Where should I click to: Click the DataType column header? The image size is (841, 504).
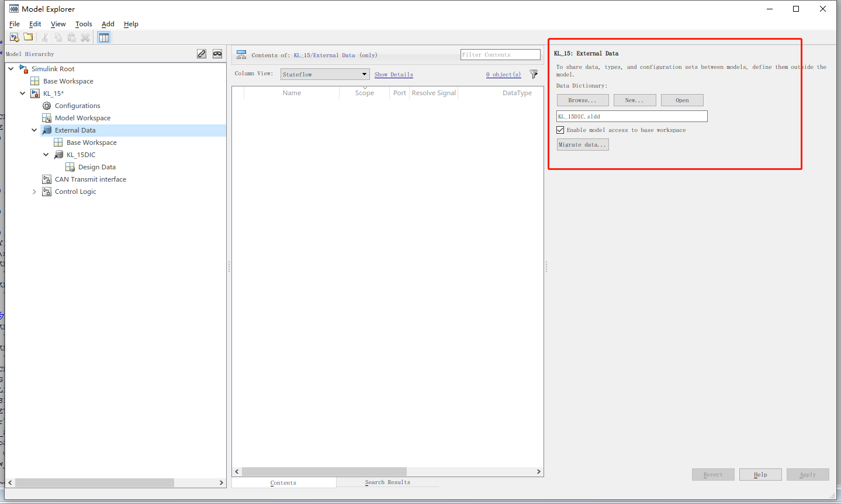coord(517,93)
